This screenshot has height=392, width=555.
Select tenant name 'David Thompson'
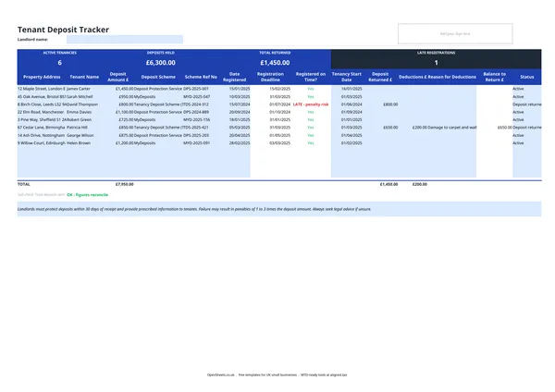point(82,104)
